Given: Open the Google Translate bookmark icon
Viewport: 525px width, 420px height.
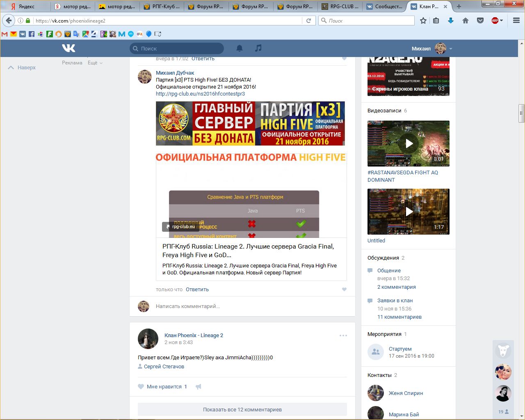Looking at the screenshot, I should (x=76, y=34).
